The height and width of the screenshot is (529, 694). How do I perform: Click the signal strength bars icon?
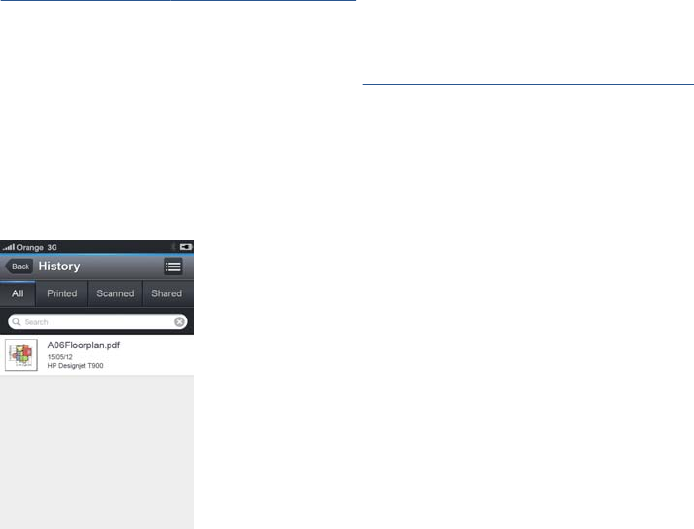(x=8, y=247)
